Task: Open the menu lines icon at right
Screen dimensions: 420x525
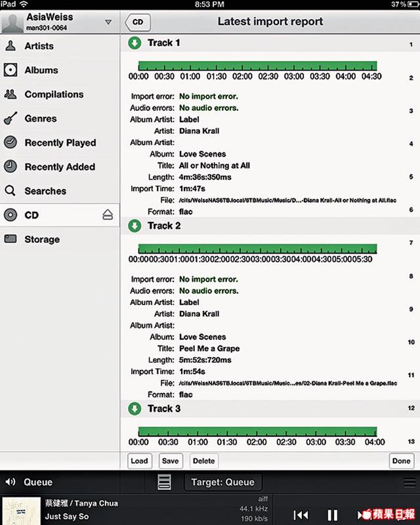Action: (x=409, y=482)
